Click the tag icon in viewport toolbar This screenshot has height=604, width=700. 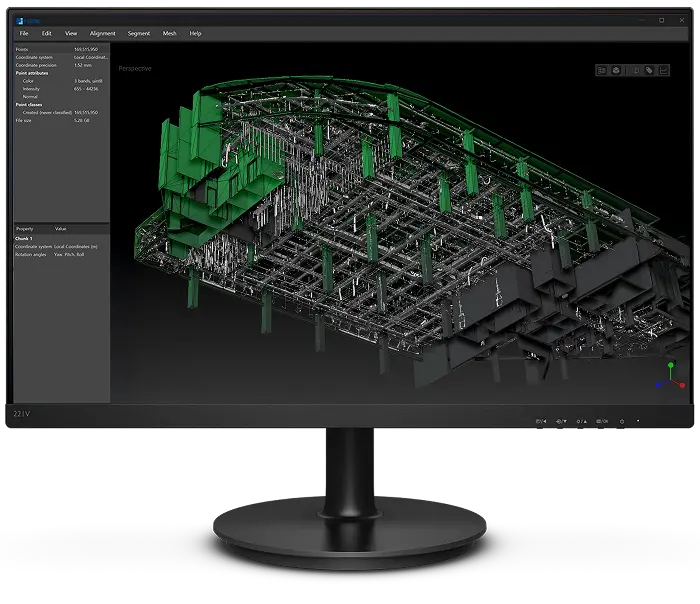[x=648, y=70]
